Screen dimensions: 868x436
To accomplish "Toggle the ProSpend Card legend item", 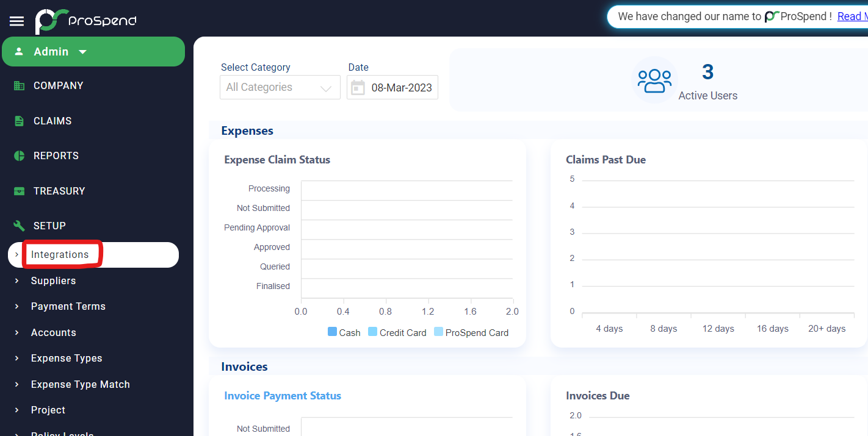I will point(471,332).
